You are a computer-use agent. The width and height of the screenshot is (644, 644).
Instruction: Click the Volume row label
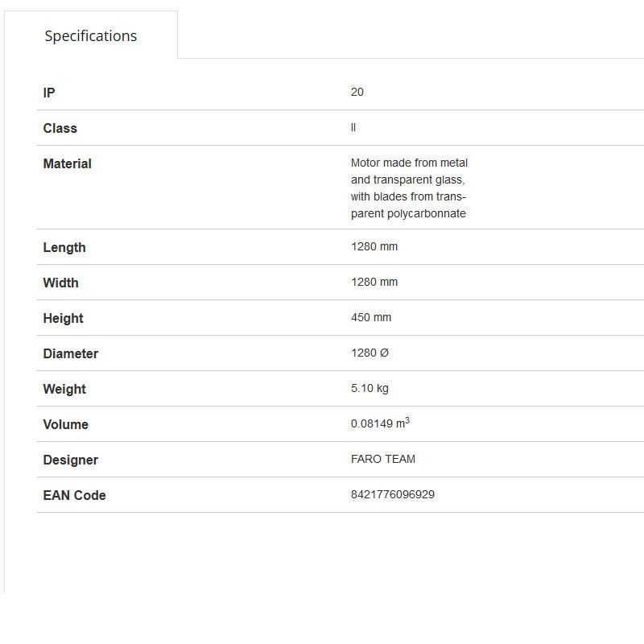(x=65, y=424)
